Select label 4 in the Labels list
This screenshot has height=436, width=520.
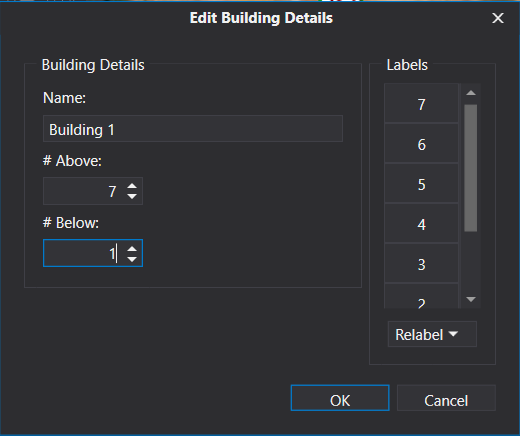tap(421, 223)
